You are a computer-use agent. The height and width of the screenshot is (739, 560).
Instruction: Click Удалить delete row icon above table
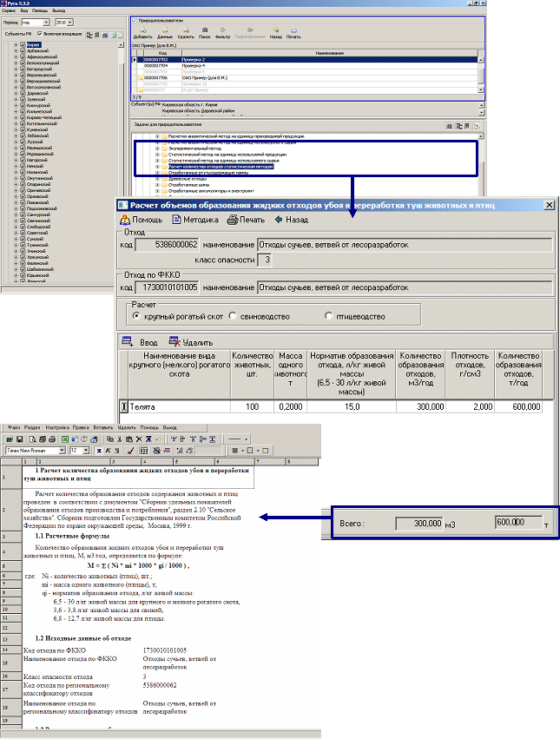175,342
